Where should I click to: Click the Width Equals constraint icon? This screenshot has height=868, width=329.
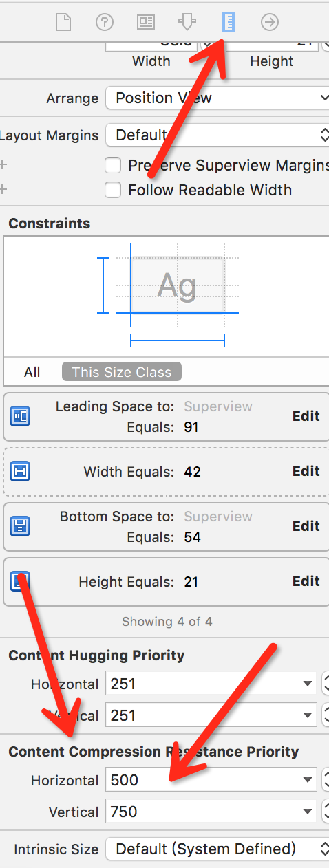20,471
